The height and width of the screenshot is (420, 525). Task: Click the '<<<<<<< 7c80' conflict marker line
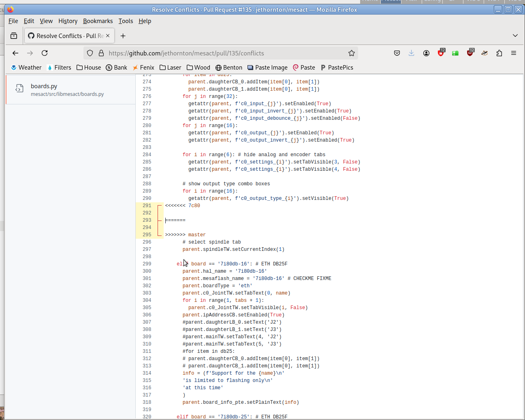coord(182,206)
